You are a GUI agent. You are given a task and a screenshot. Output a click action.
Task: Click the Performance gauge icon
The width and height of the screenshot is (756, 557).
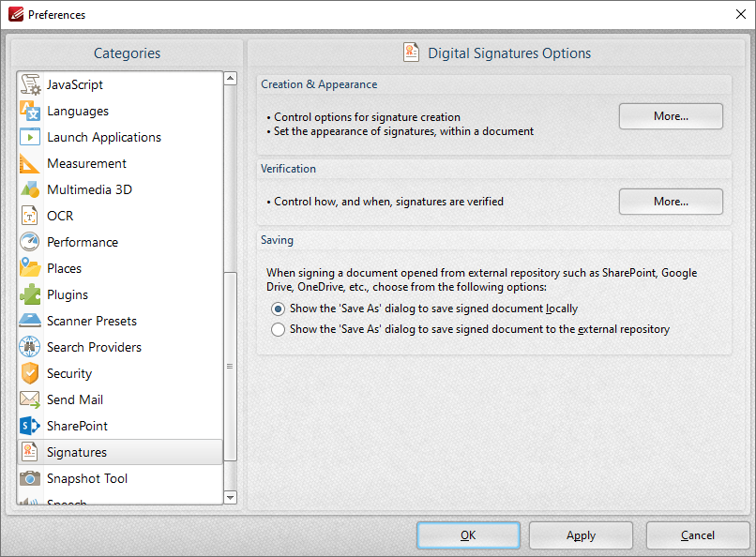click(x=30, y=242)
